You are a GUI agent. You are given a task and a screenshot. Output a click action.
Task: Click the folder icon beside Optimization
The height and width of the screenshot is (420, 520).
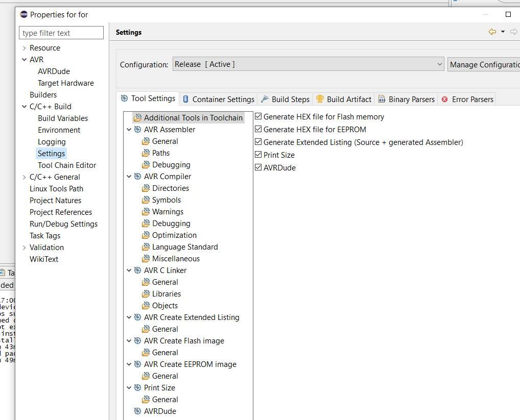point(146,235)
